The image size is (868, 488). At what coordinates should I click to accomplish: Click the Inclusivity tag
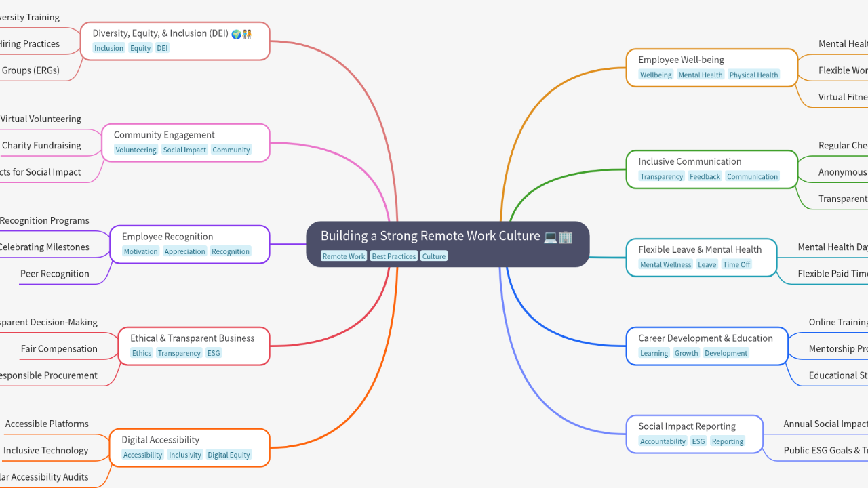click(185, 455)
